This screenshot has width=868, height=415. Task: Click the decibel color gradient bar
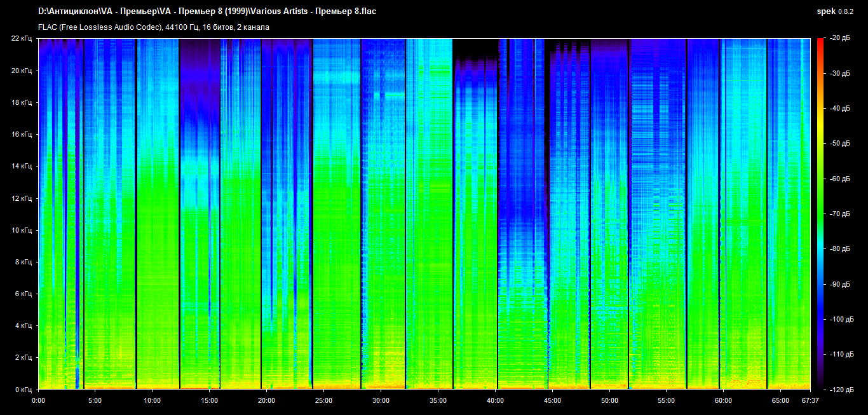tap(820, 214)
